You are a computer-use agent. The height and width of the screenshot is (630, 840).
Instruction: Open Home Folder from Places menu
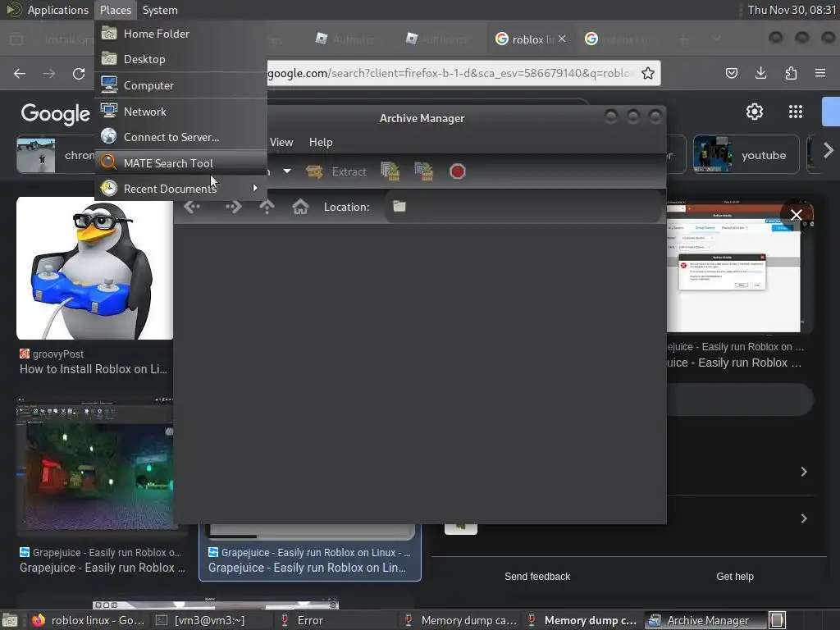coord(180,34)
